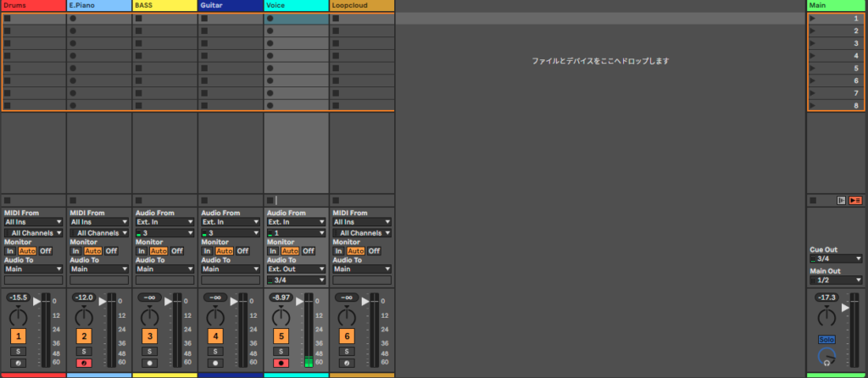Click the Back to Arrangement button
The image size is (868, 378).
[855, 201]
